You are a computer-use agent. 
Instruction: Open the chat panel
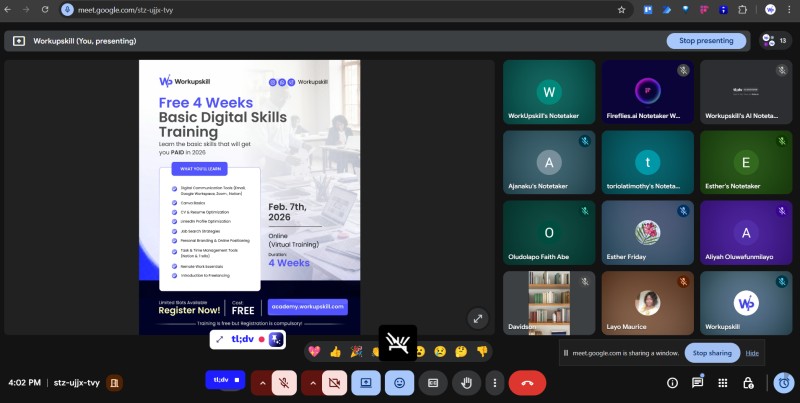(x=697, y=383)
